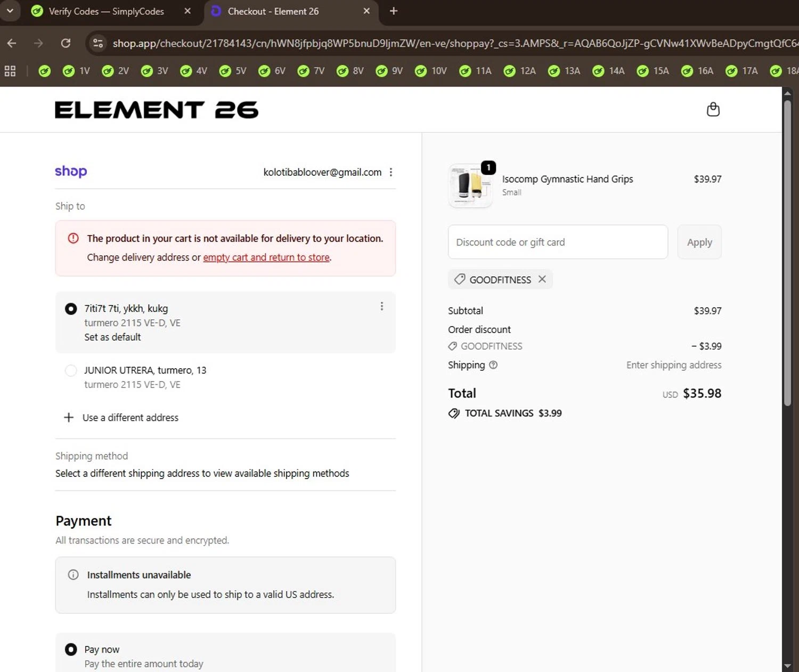Click the Shop Pay logo
The image size is (799, 672).
[x=71, y=172]
